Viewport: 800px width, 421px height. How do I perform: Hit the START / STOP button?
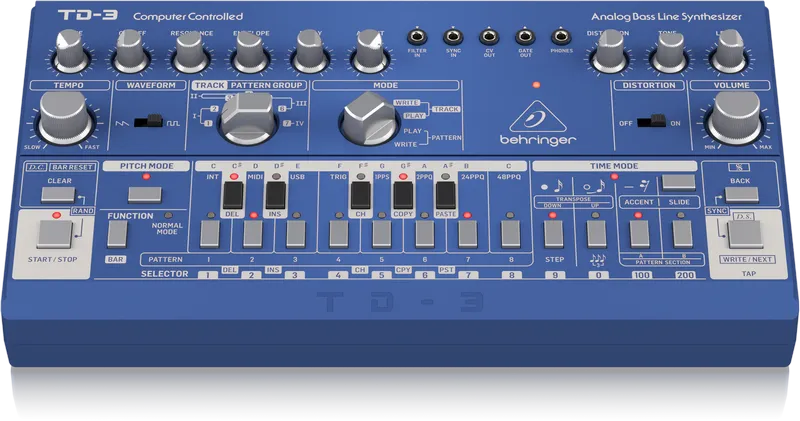(x=55, y=235)
